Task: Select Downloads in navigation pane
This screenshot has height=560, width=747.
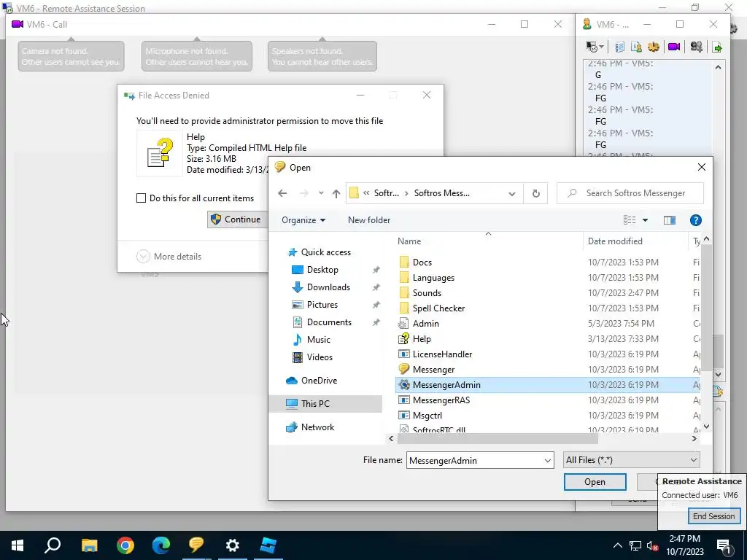Action: click(321, 287)
